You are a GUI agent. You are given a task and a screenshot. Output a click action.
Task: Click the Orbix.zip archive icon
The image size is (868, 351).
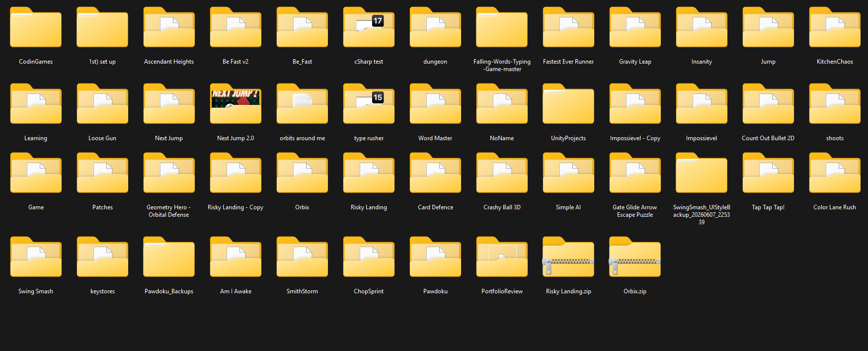pyautogui.click(x=635, y=257)
